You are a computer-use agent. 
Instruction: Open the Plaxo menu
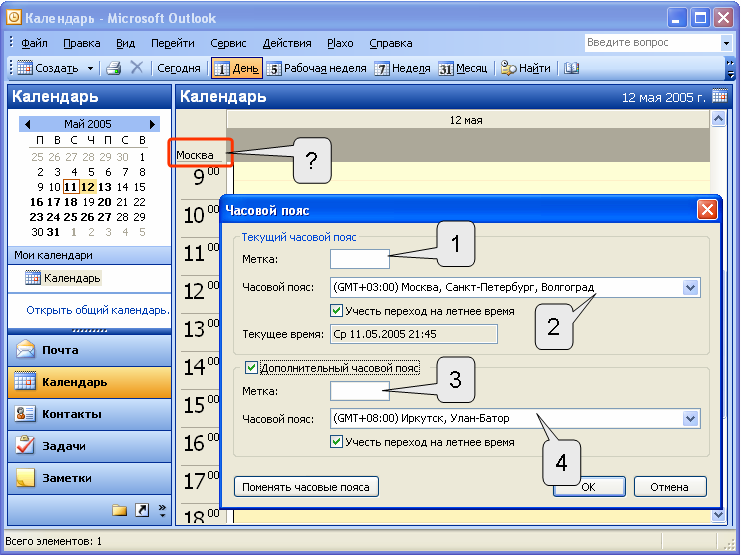(340, 43)
